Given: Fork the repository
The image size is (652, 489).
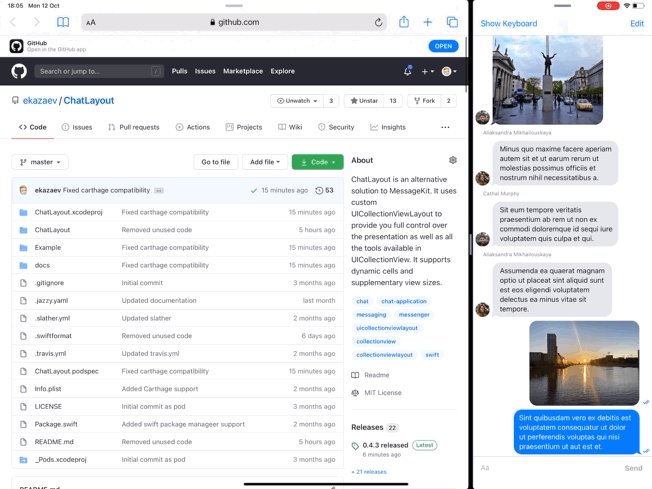Looking at the screenshot, I should [424, 101].
